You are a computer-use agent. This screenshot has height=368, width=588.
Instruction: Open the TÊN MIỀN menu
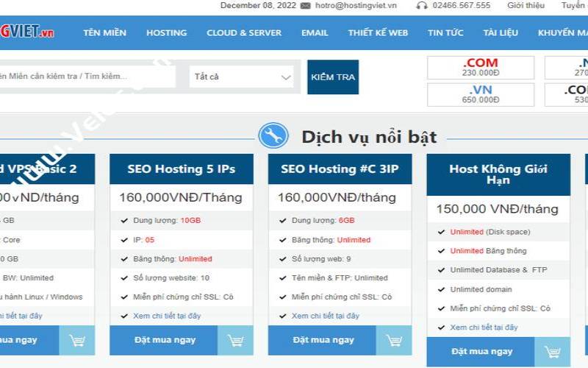(x=104, y=32)
